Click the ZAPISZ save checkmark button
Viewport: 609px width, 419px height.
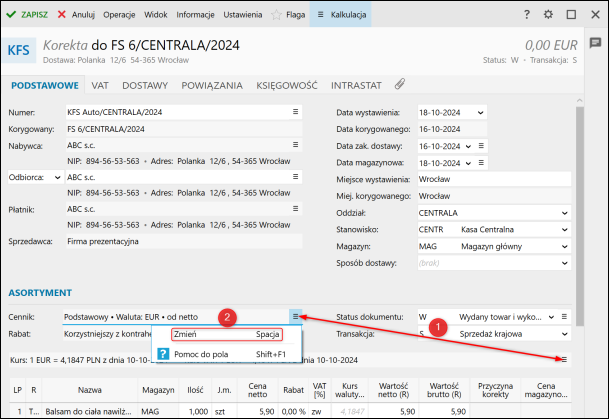tap(27, 15)
